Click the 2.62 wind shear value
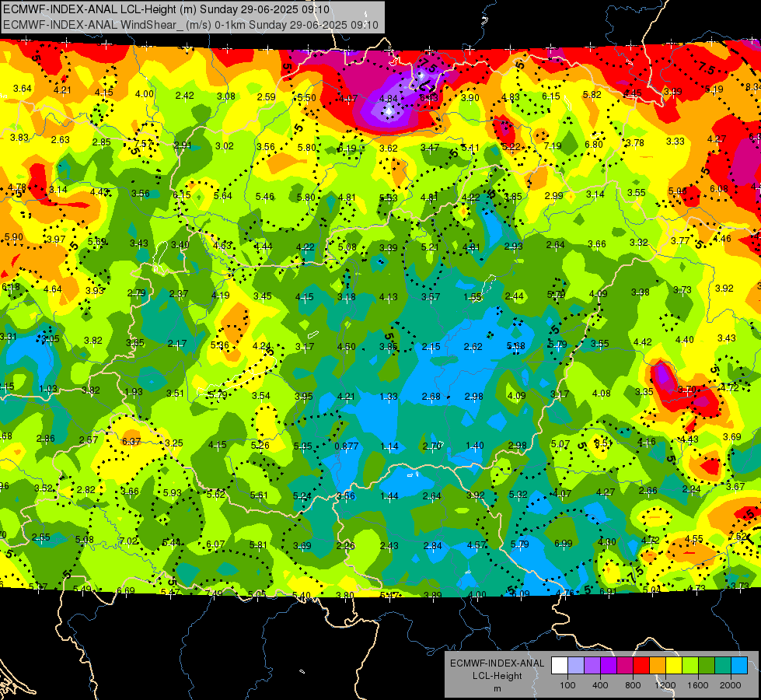The width and height of the screenshot is (761, 700). point(473,346)
